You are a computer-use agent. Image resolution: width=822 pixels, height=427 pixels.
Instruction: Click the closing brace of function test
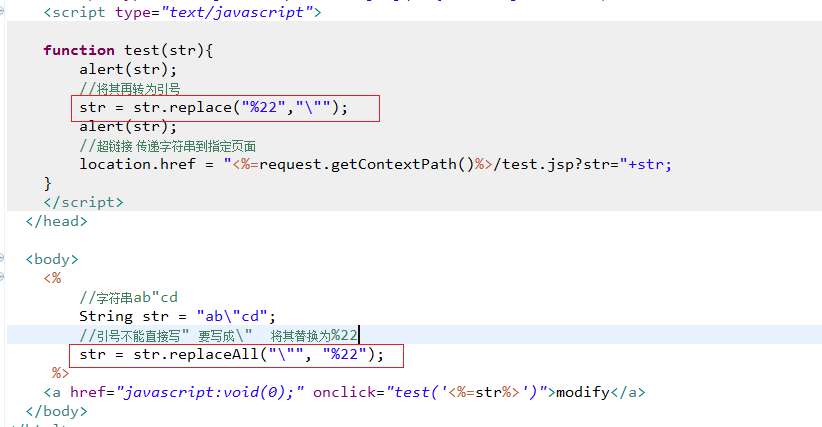[48, 183]
